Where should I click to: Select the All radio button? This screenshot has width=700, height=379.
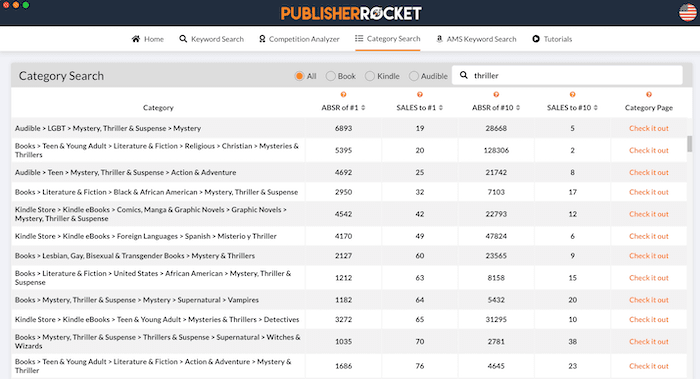[x=299, y=76]
